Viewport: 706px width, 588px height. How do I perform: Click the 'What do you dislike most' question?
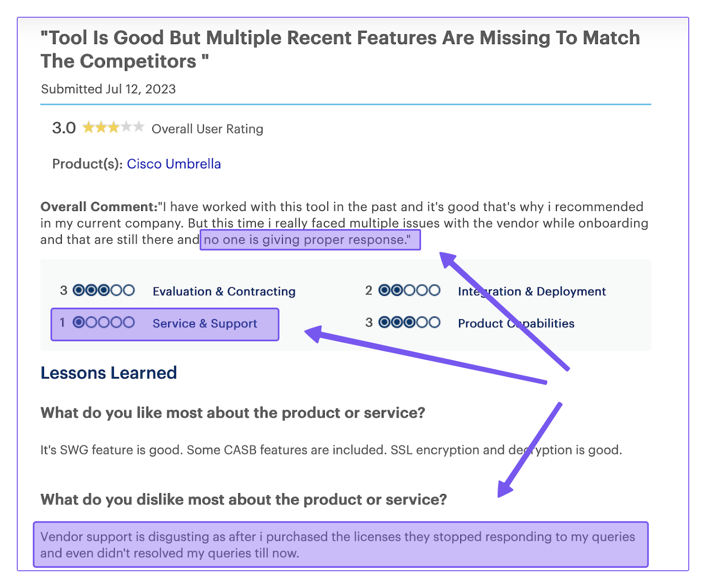pos(244,499)
